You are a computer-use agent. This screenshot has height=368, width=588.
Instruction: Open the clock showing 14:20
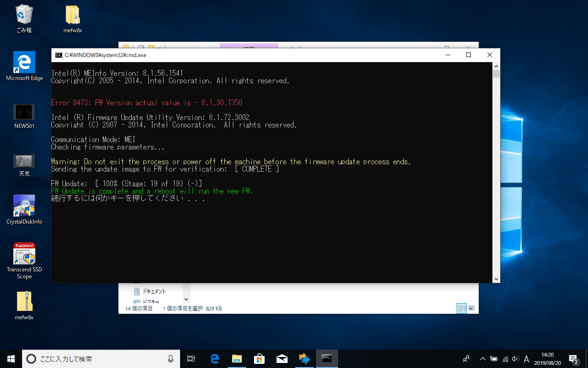(x=548, y=359)
